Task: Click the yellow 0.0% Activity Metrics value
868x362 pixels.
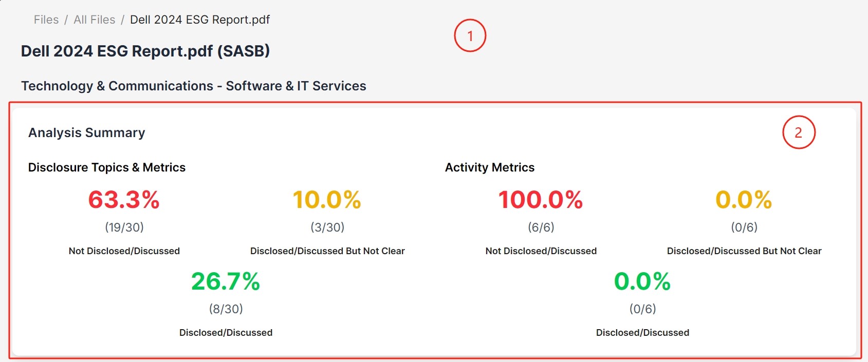Action: pyautogui.click(x=744, y=200)
